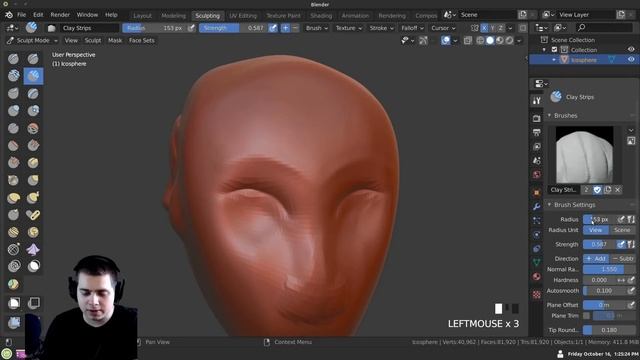
Task: Select the highlighted Clay Strips tool
Action: point(33,76)
